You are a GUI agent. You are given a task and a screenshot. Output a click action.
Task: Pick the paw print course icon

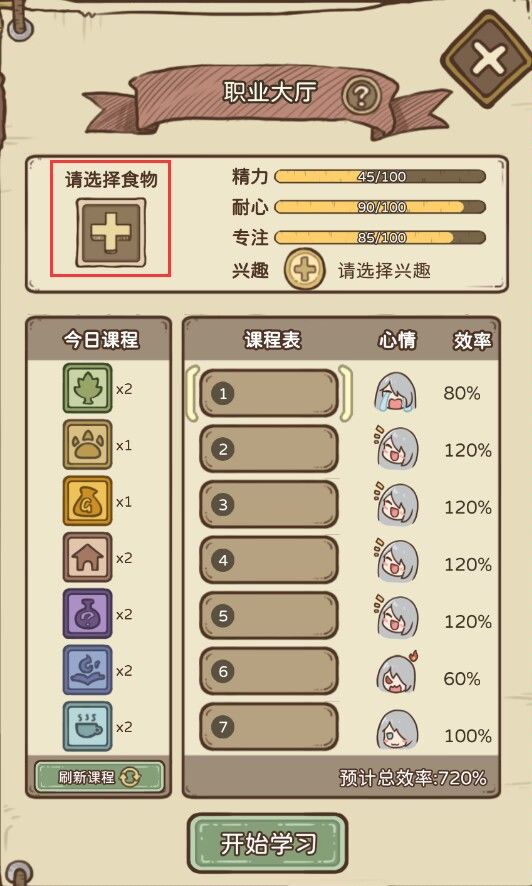88,445
